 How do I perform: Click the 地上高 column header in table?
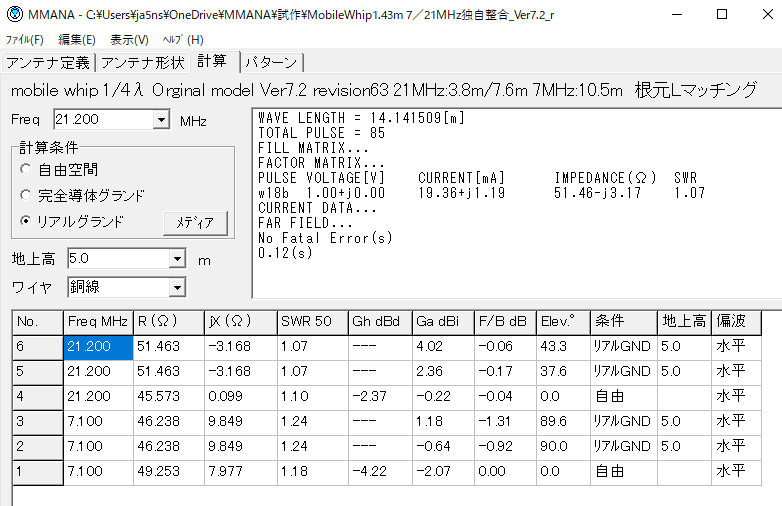click(x=685, y=322)
